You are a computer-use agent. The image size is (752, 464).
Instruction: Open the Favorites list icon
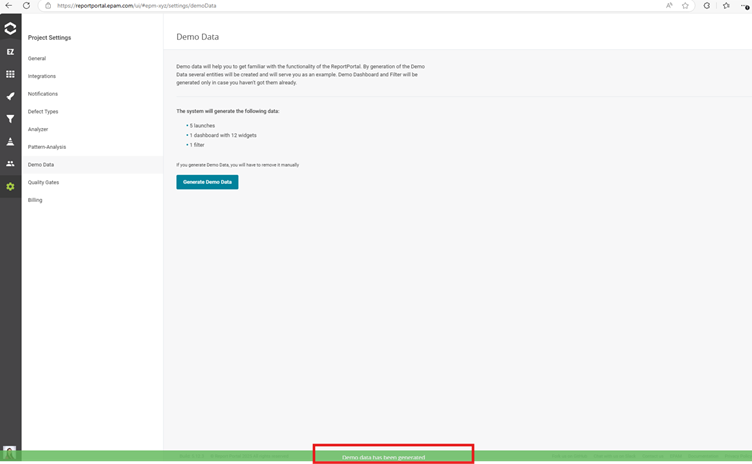pyautogui.click(x=726, y=6)
